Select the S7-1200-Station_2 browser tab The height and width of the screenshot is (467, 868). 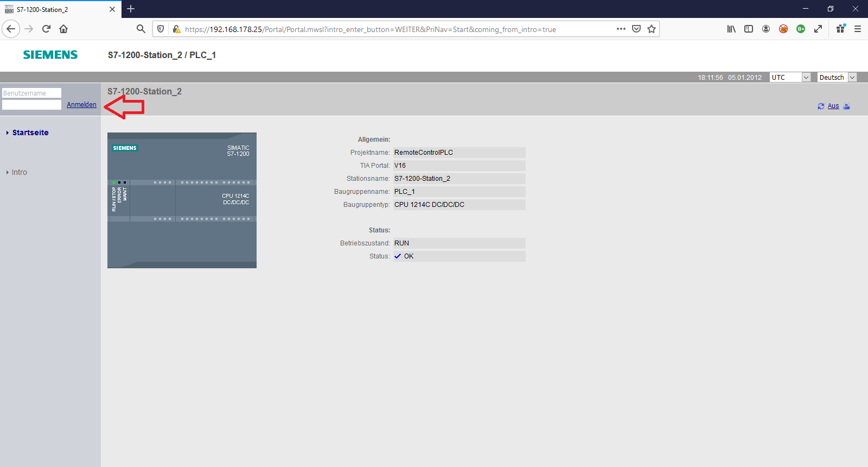tap(60, 9)
